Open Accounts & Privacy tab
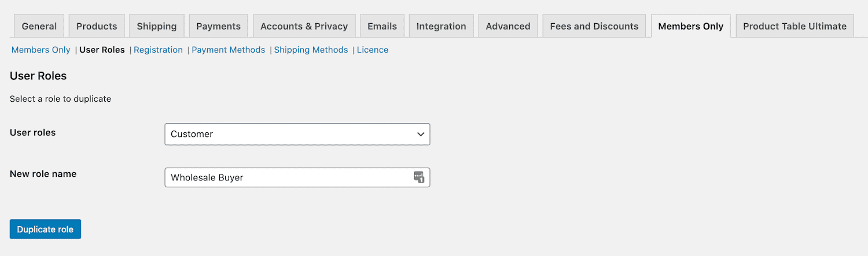 tap(304, 26)
